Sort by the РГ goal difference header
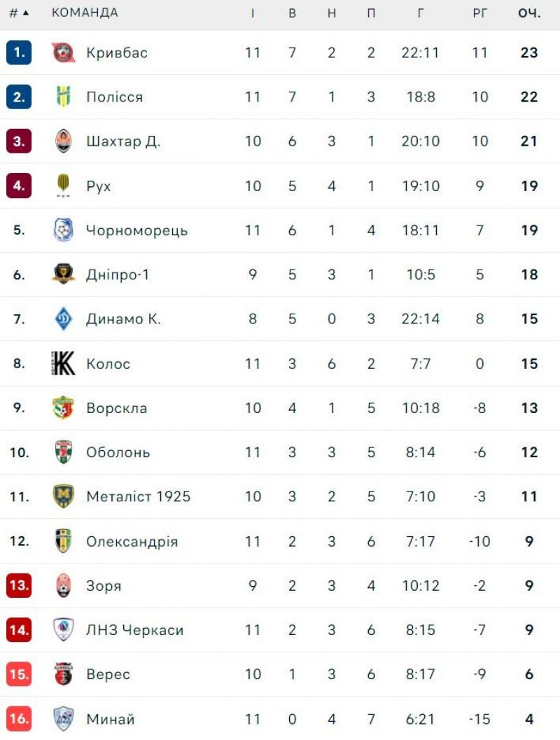Viewport: 560px width, 740px height. pos(479,13)
